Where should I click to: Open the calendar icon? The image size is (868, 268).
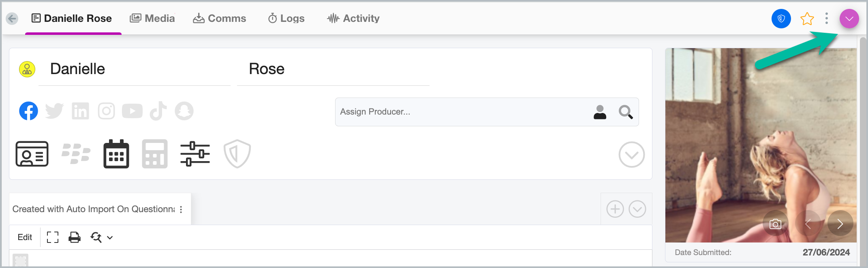click(x=116, y=154)
